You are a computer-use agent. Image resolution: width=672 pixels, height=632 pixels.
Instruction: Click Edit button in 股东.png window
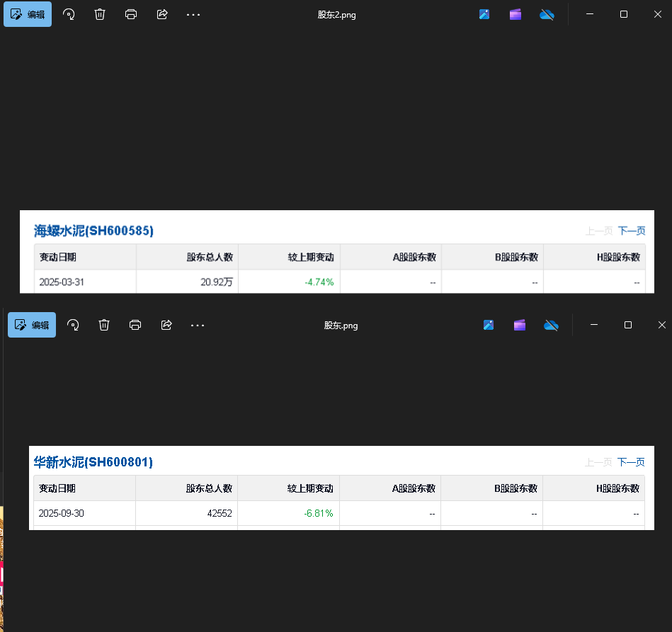point(32,325)
